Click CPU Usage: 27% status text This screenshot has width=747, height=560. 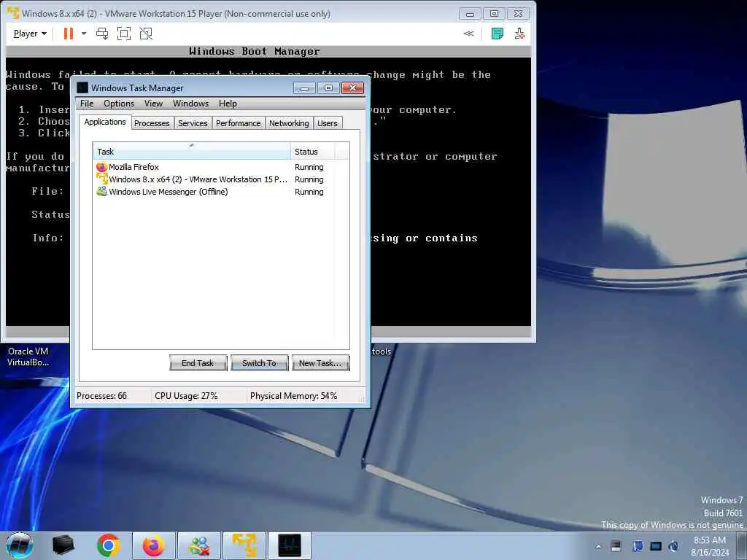(186, 396)
